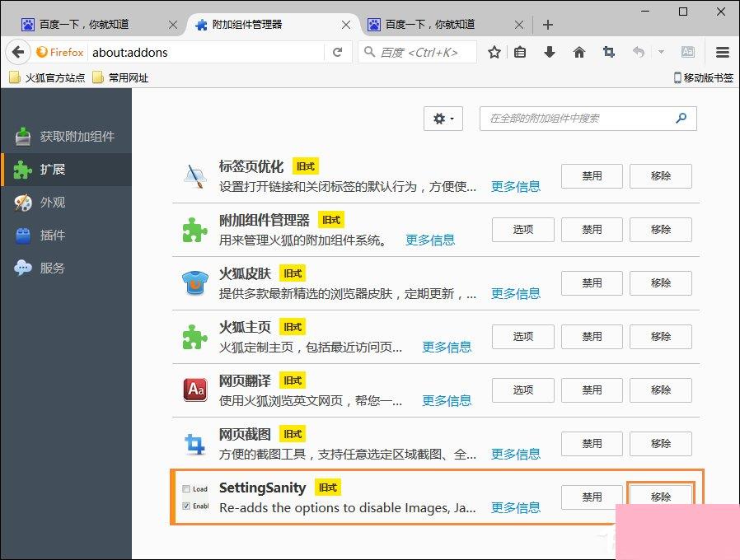Open 更多信息 link for 网页截图

(515, 455)
